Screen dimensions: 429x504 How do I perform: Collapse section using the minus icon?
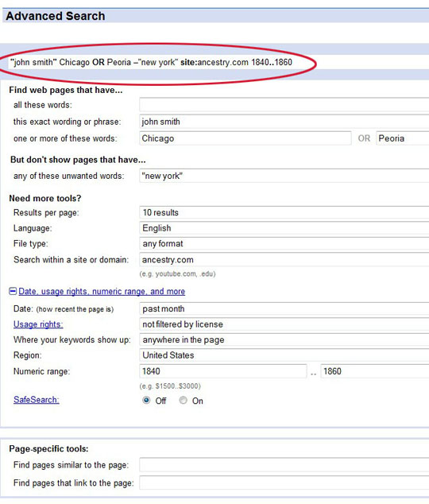(x=13, y=291)
